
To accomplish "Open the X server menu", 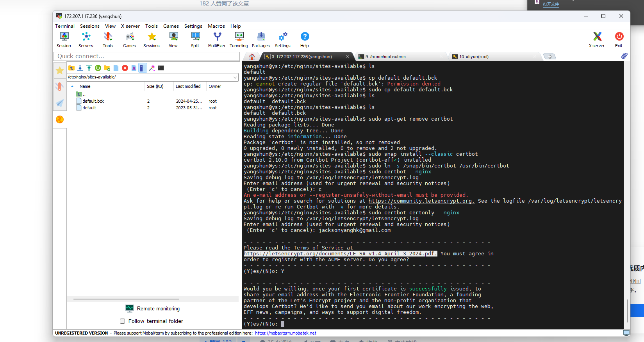I will pyautogui.click(x=130, y=26).
